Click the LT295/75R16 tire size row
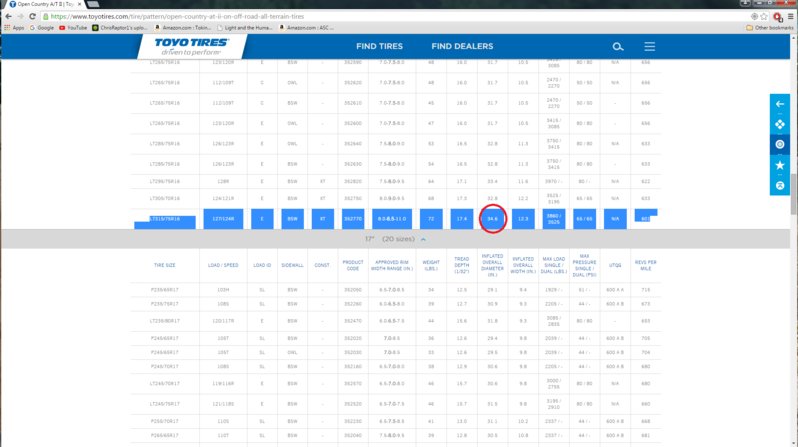798x447 pixels. click(396, 181)
